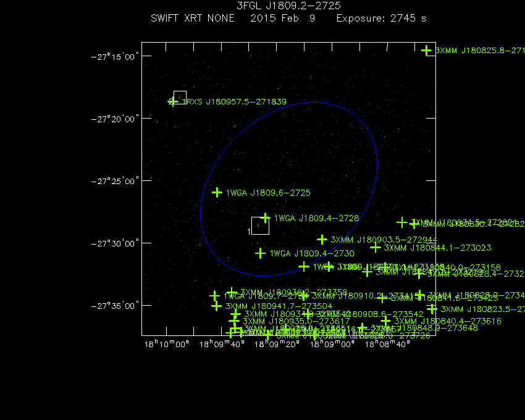Click the label 3XMM J180844.1-273023

(x=438, y=248)
